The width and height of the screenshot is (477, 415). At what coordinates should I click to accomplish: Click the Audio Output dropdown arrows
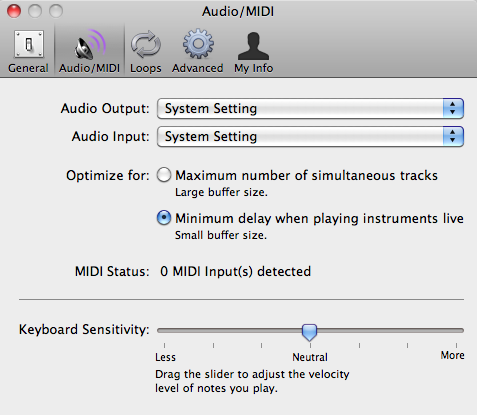click(453, 108)
